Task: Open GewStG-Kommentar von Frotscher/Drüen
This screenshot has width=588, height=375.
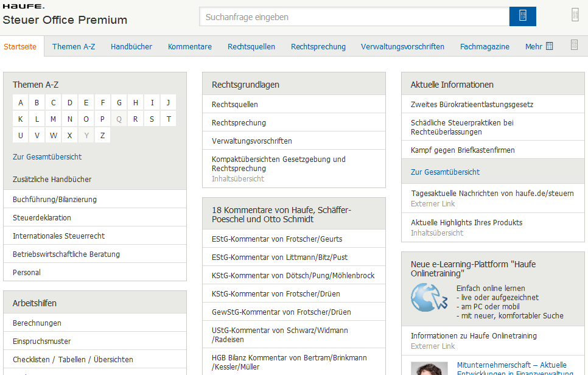Action: pos(294,312)
